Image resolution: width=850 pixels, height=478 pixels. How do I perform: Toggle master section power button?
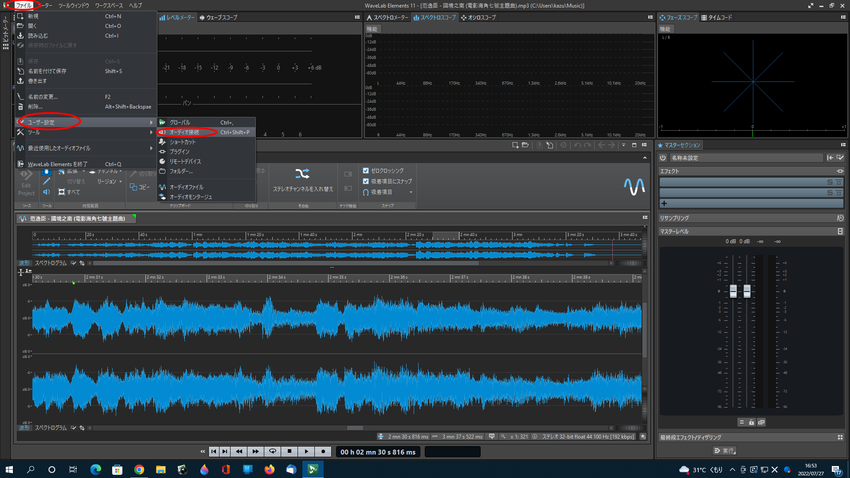click(x=663, y=158)
